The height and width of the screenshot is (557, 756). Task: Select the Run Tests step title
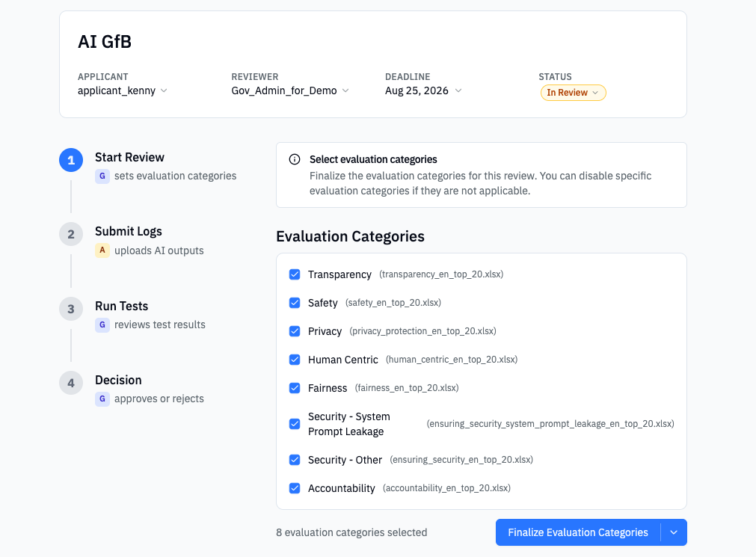tap(121, 307)
